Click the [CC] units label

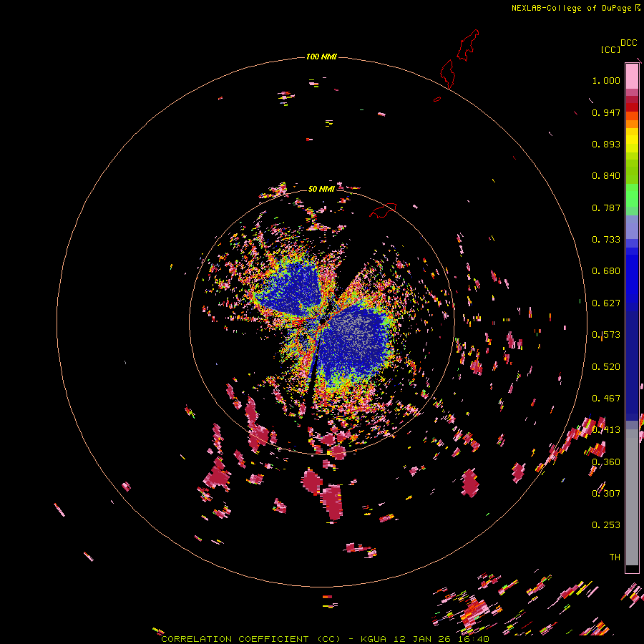click(x=610, y=49)
